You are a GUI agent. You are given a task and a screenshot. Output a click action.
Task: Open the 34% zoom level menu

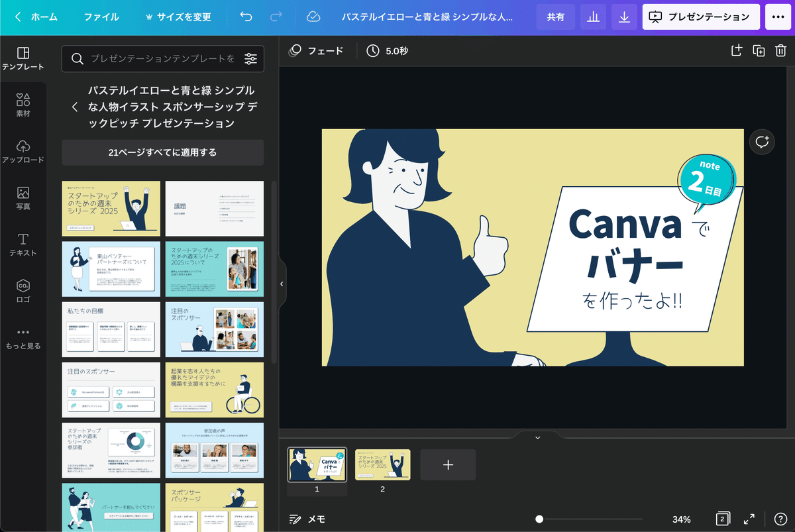click(x=681, y=519)
